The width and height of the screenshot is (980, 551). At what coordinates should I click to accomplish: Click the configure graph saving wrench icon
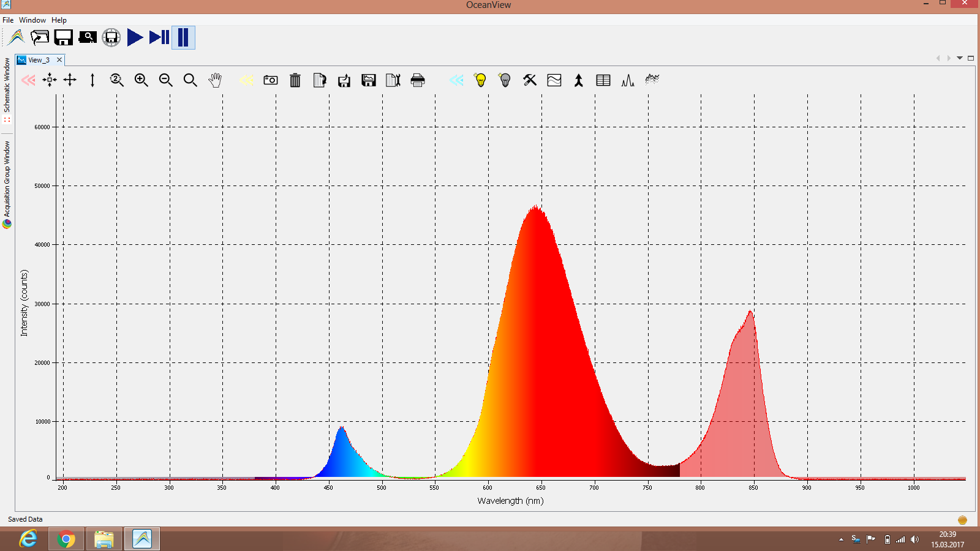coord(393,80)
